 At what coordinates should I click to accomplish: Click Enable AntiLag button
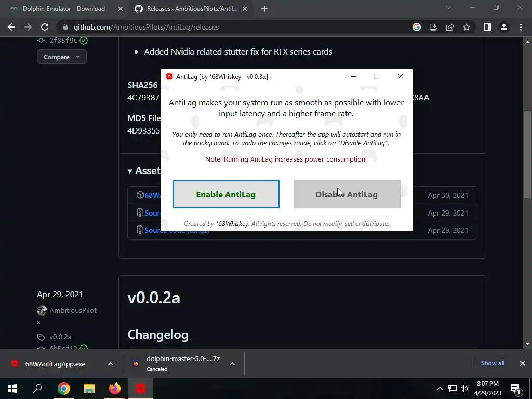pos(226,194)
